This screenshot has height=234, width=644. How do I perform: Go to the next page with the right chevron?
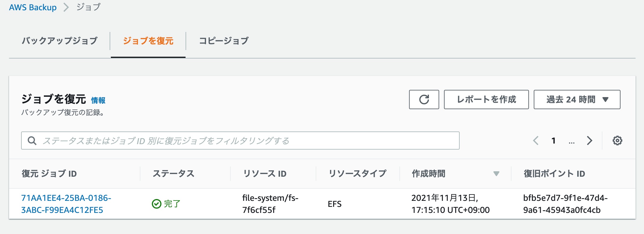[x=589, y=141]
